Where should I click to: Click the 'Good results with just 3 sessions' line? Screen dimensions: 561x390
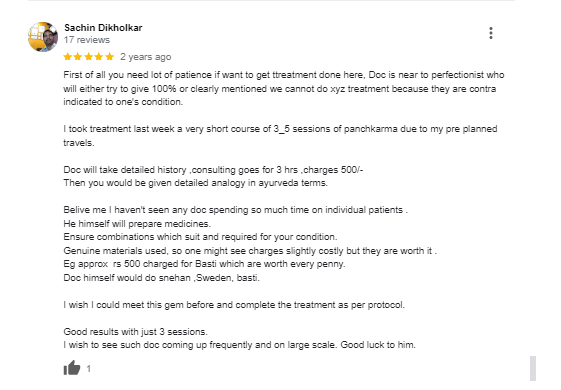point(135,332)
